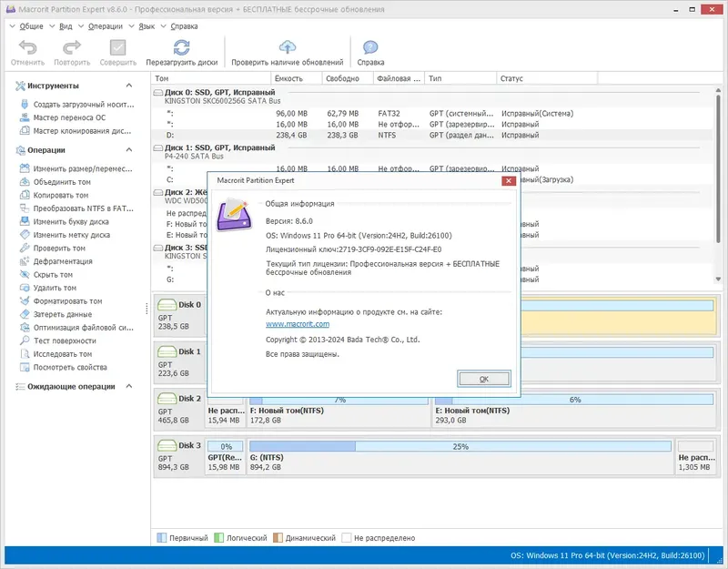
Task: Choose Форматировать том operation
Action: coord(61,301)
